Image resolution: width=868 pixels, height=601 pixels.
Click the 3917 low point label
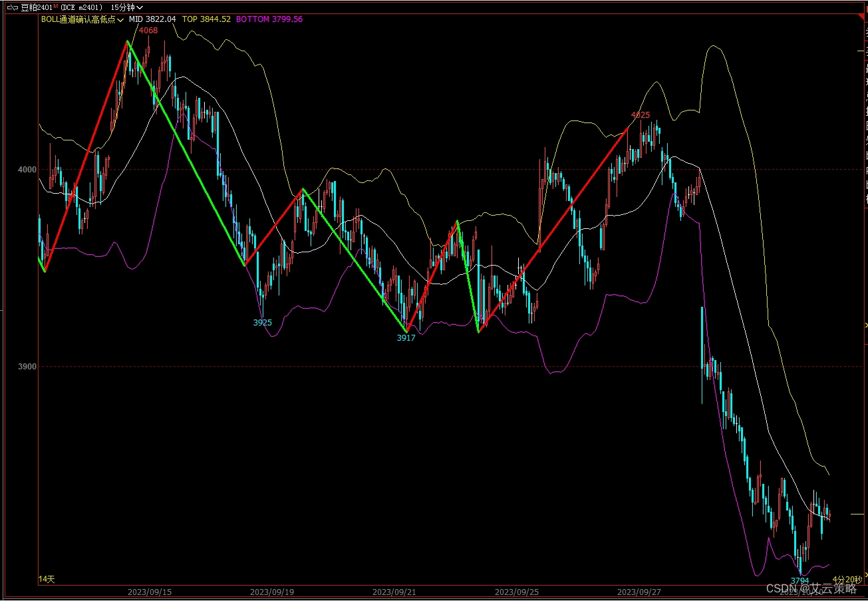tap(406, 337)
